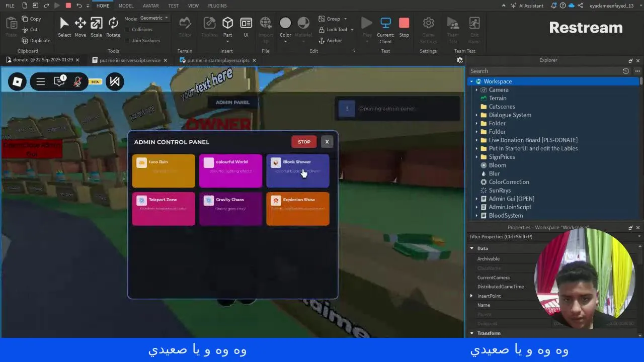Image resolution: width=644 pixels, height=362 pixels.
Task: Collapse the Workspace node
Action: coord(471,81)
